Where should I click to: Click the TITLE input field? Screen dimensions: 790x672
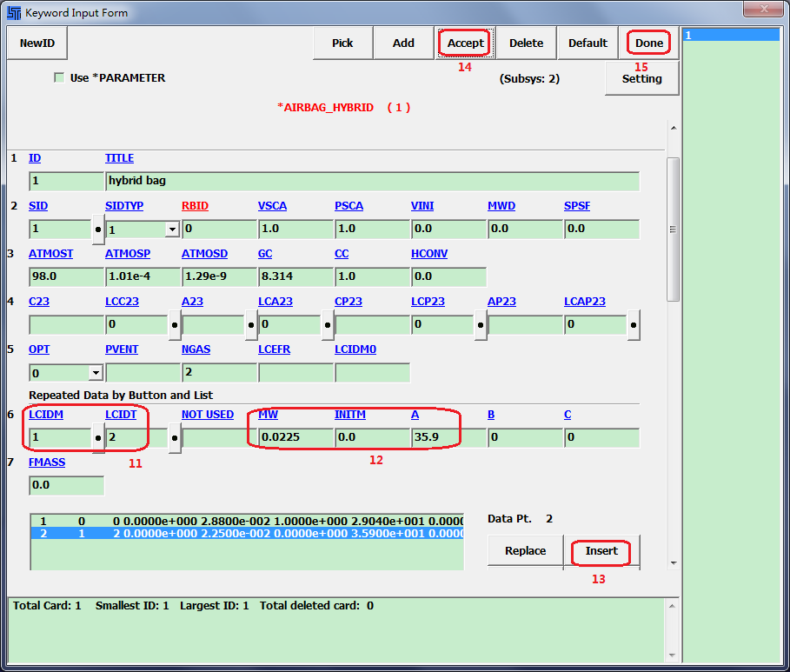pos(372,182)
